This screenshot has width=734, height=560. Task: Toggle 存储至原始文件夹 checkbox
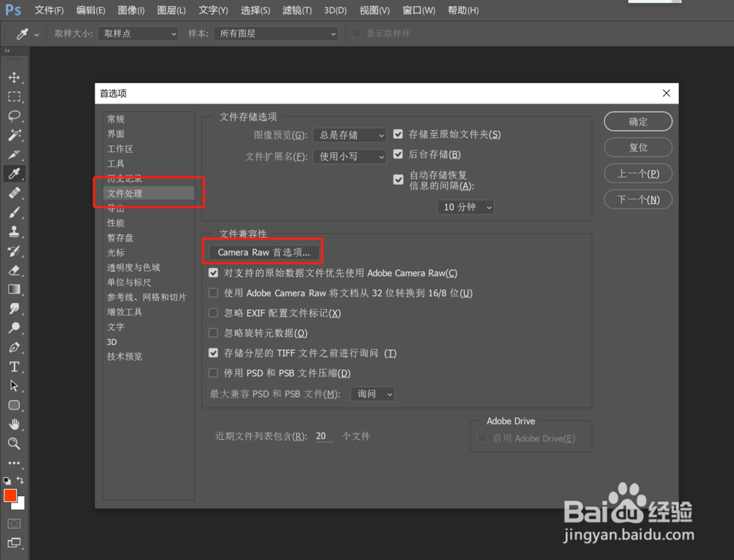(x=398, y=134)
